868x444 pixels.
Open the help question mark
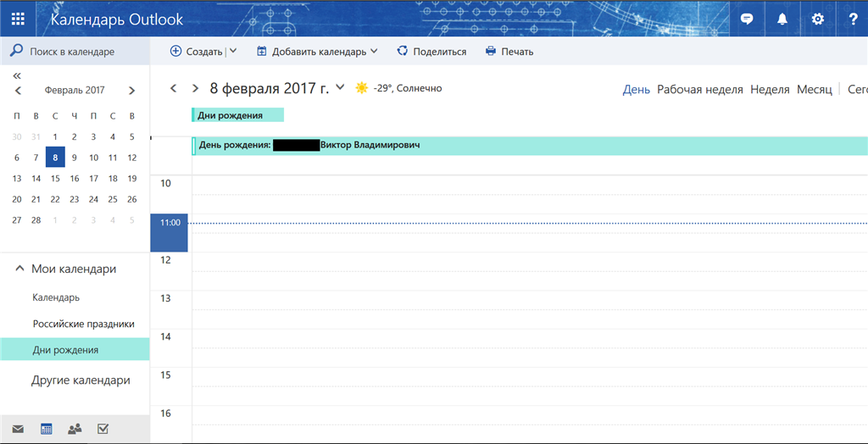(853, 19)
